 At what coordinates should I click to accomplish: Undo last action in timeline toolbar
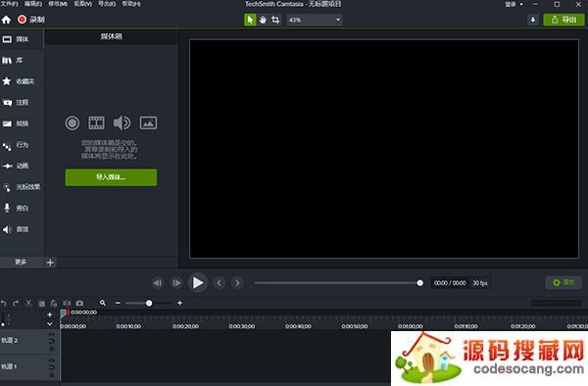(4, 303)
